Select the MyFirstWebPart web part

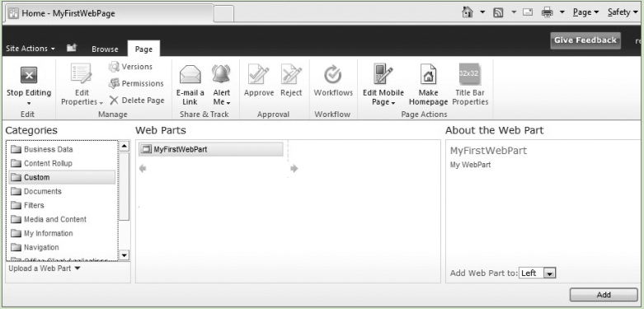pyautogui.click(x=211, y=149)
